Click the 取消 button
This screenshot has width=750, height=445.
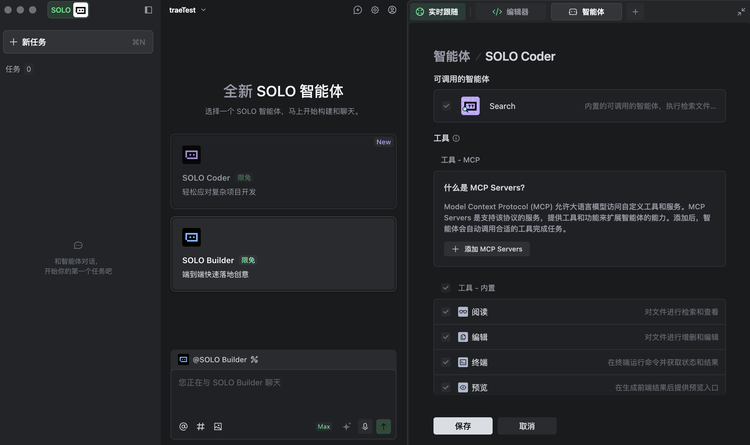(x=527, y=426)
